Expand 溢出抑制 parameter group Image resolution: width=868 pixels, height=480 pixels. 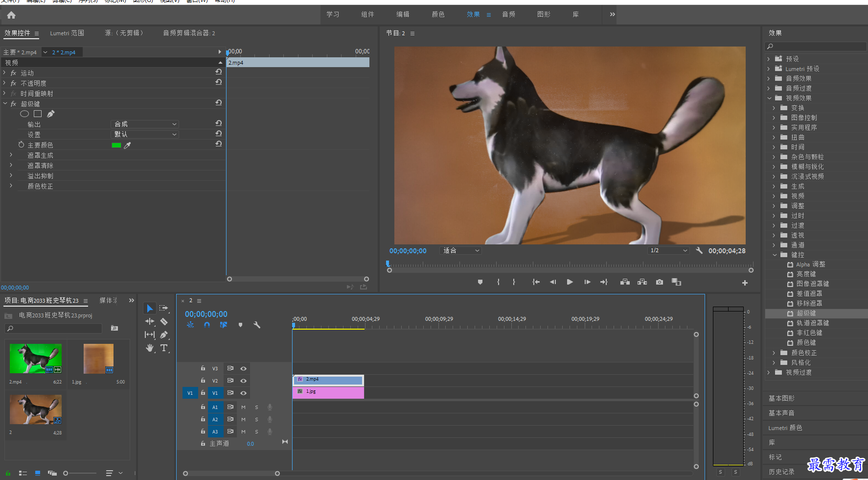click(x=11, y=175)
